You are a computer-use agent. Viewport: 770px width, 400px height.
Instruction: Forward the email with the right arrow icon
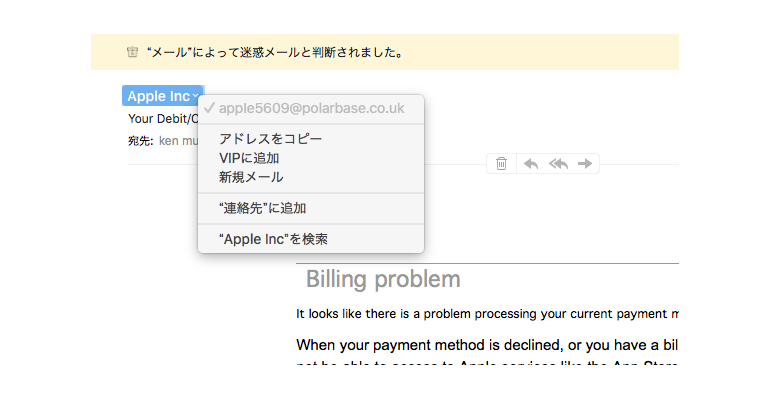pyautogui.click(x=585, y=164)
